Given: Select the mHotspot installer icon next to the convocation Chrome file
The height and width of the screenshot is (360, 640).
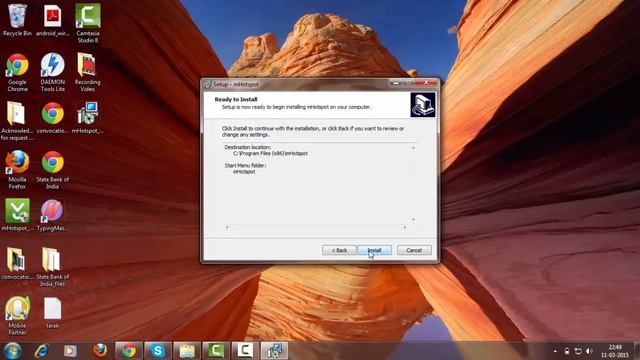Looking at the screenshot, I should point(87,118).
